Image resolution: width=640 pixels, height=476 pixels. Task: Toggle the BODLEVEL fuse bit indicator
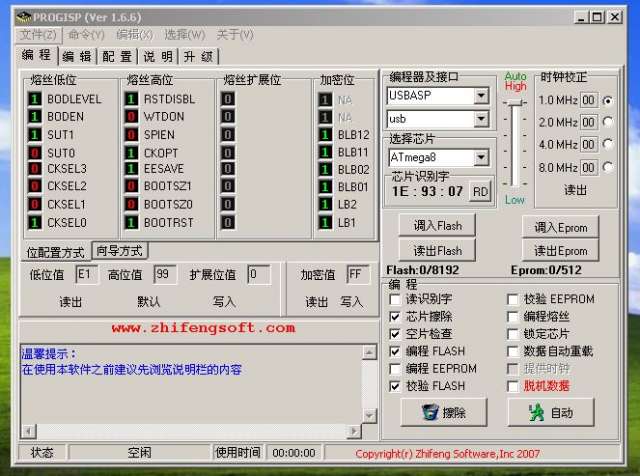34,99
